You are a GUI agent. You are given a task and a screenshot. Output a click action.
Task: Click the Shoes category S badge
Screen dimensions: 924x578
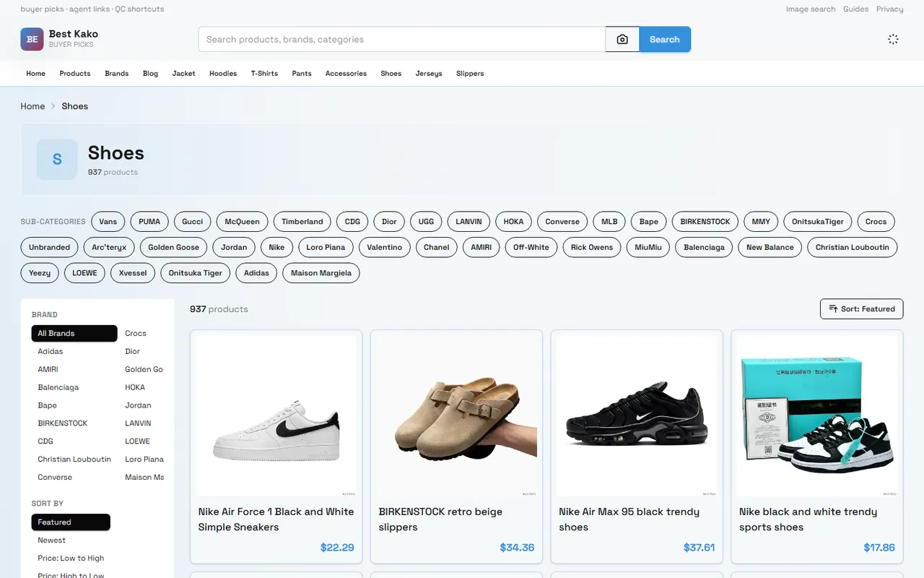(x=57, y=160)
